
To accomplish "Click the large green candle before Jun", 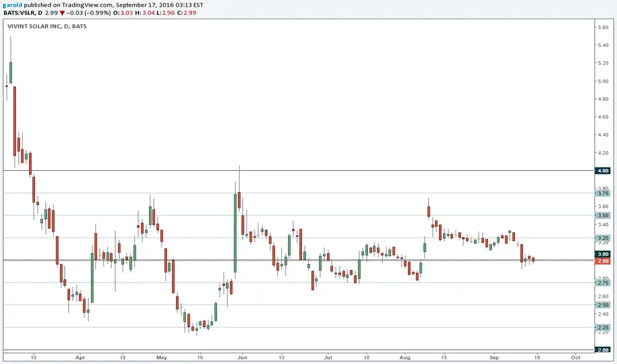I will pyautogui.click(x=235, y=233).
